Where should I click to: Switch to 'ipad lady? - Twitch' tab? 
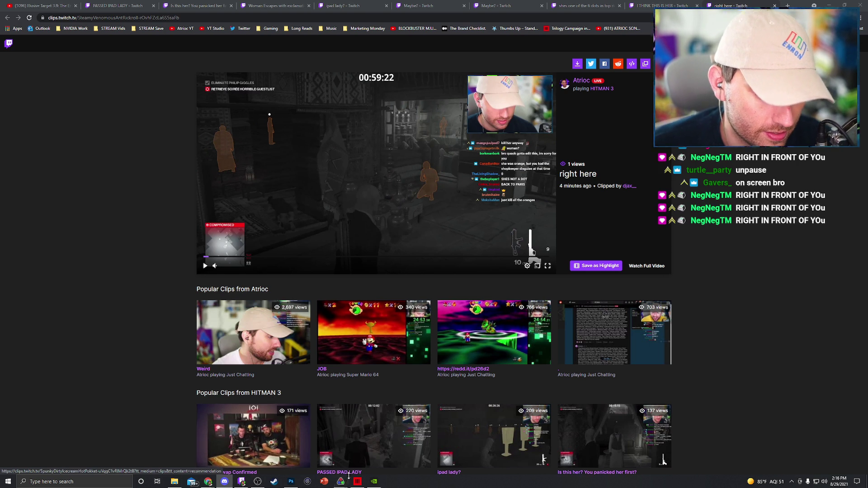353,5
